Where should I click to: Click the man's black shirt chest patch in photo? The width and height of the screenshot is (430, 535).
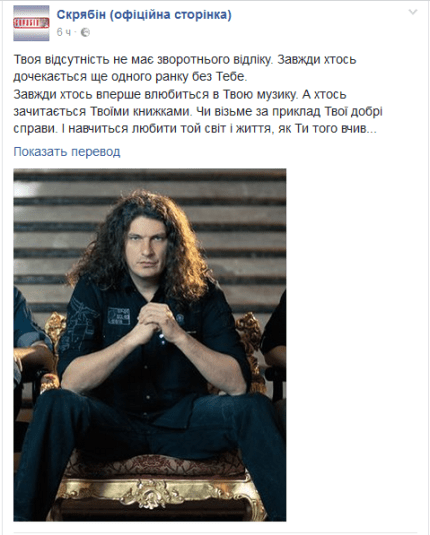point(119,316)
